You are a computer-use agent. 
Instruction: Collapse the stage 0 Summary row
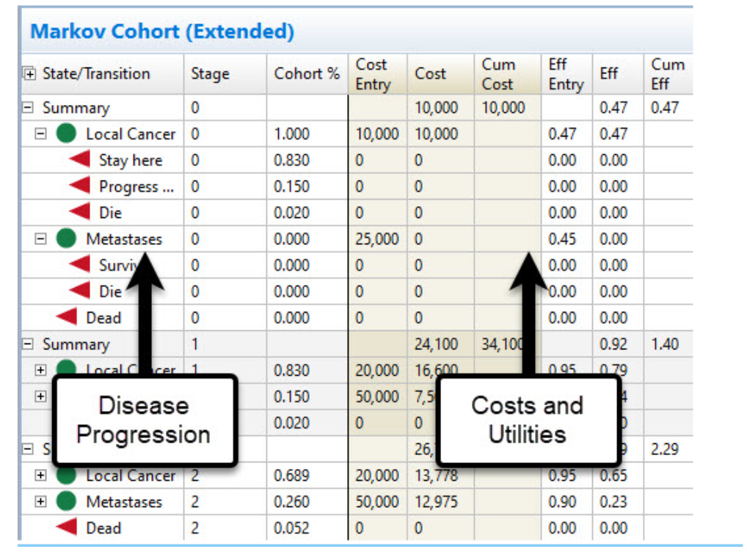tap(29, 109)
